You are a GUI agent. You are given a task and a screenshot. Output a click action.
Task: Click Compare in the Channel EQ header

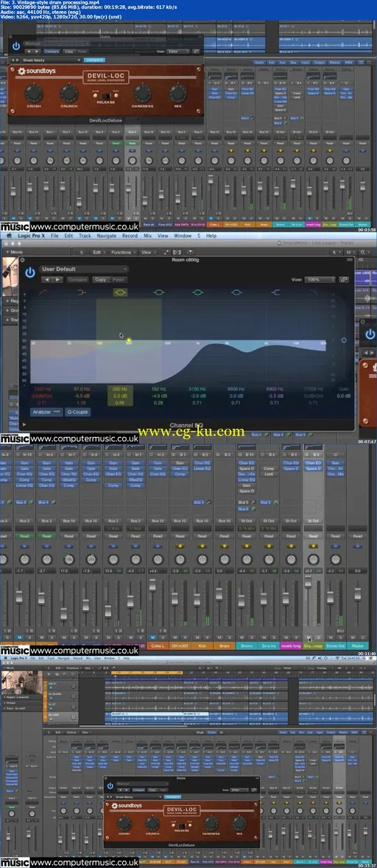[x=77, y=279]
